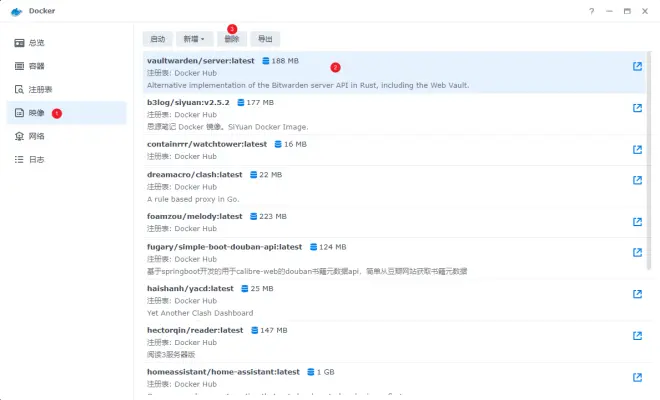Open external link for containrrr/watchtower:latest

(x=637, y=149)
